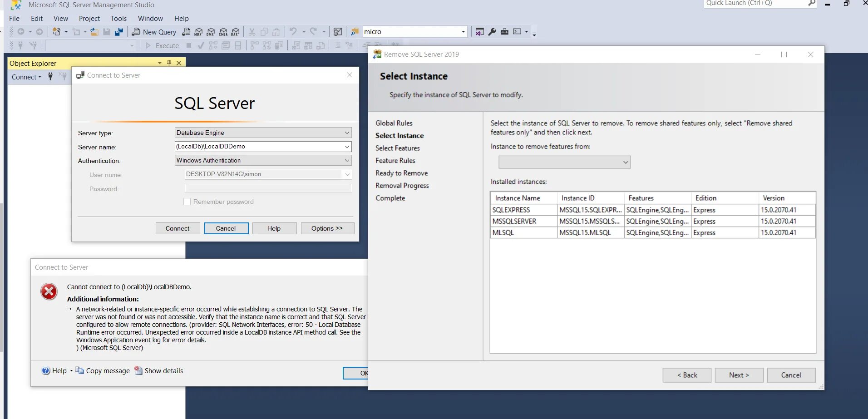Click Cancel in Connect to Server dialog

coord(226,228)
